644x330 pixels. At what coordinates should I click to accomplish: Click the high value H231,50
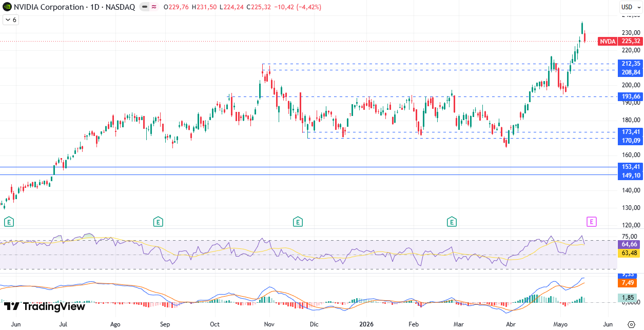tap(204, 7)
